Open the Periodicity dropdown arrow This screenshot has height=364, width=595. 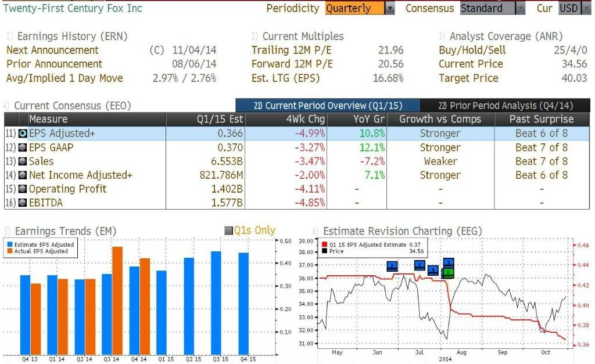(x=390, y=8)
